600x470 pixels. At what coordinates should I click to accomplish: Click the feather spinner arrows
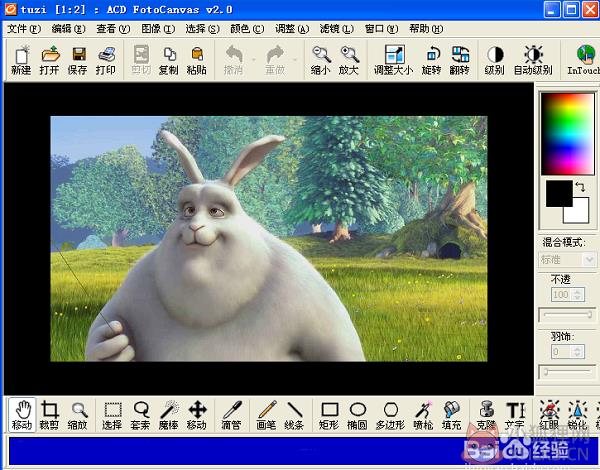point(578,351)
